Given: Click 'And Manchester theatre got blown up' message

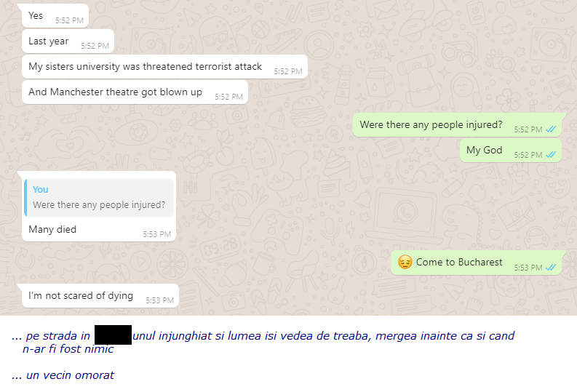Looking at the screenshot, I should coord(135,92).
